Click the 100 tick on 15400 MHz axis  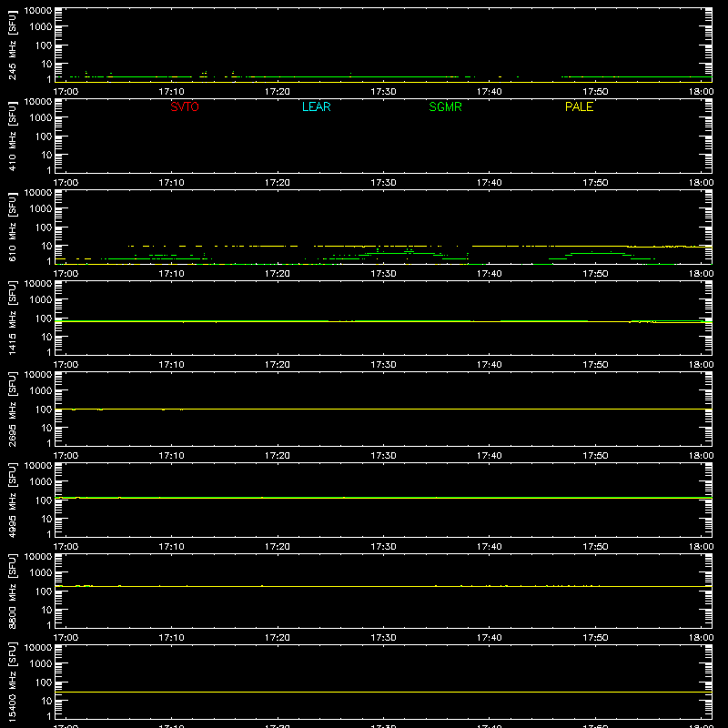pos(44,682)
